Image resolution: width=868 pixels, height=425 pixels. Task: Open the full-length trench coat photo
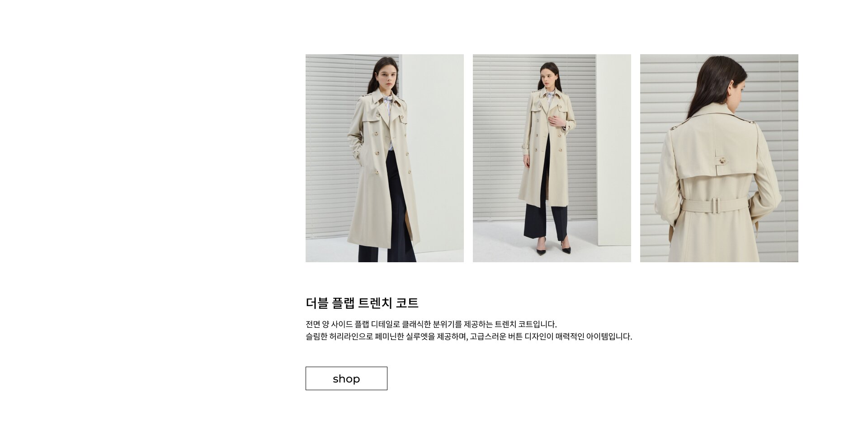(x=552, y=158)
